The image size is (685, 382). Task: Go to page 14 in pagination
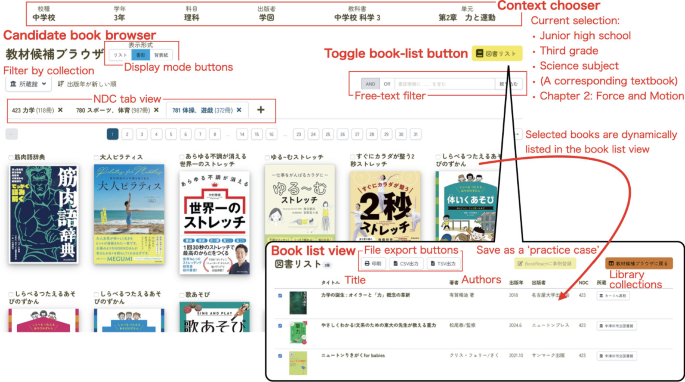coord(242,134)
